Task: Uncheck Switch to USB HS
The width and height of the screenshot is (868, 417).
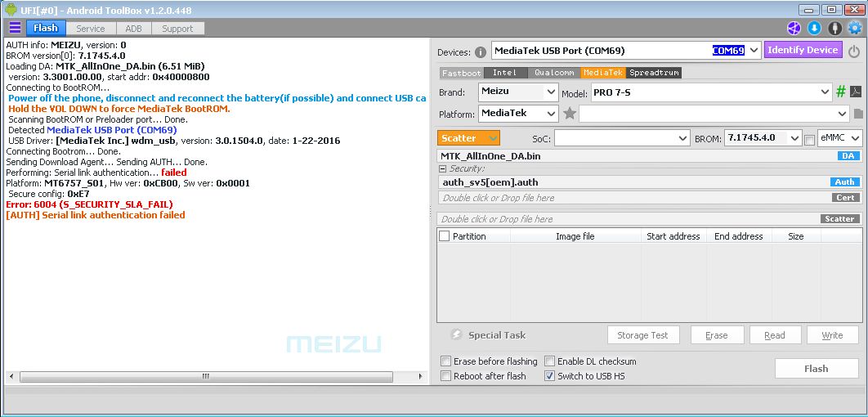Action: [549, 376]
